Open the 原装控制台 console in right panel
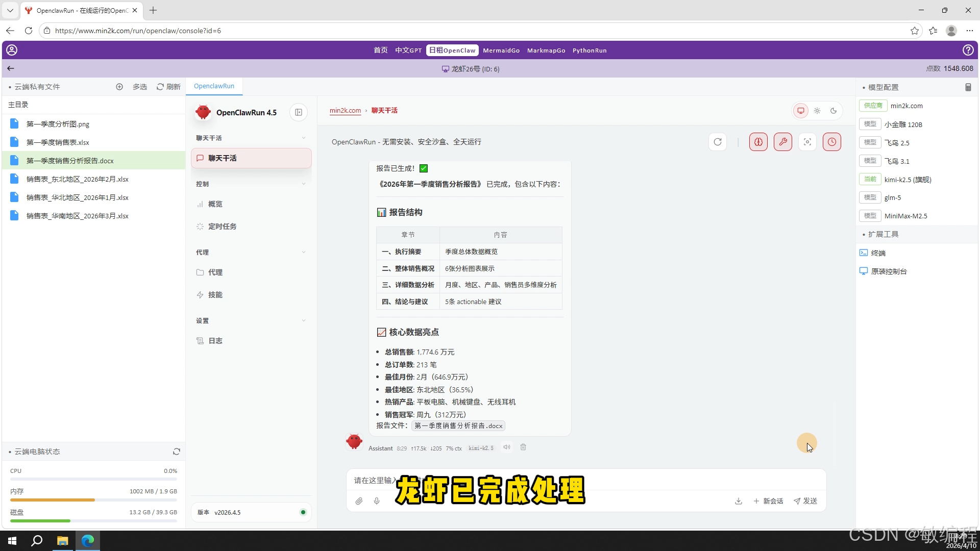 pos(888,271)
